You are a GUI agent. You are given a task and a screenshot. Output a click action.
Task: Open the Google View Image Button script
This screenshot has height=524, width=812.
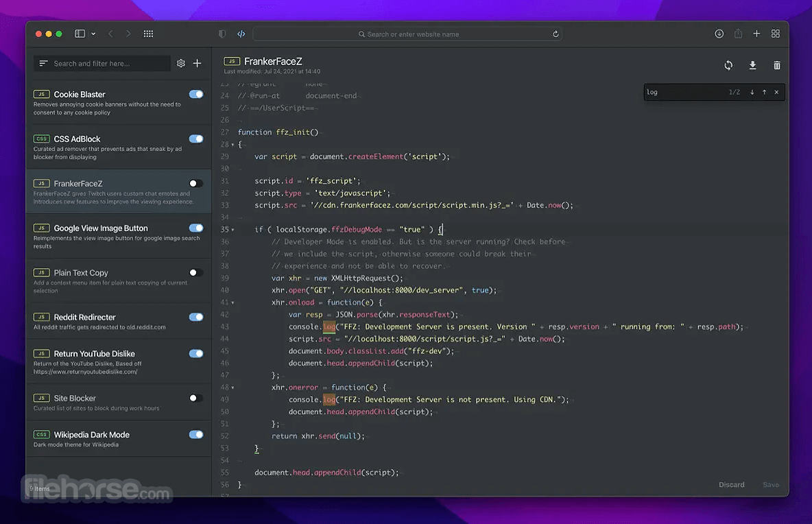coord(119,236)
